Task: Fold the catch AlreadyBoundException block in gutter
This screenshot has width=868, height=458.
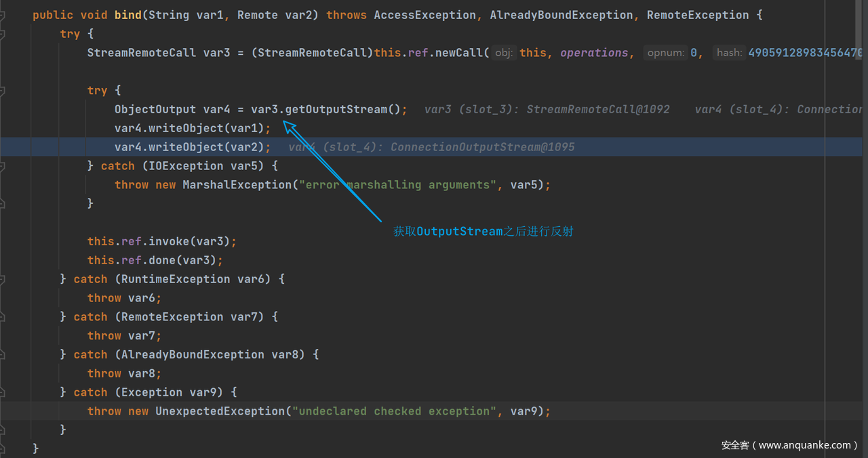Action: [x=3, y=354]
